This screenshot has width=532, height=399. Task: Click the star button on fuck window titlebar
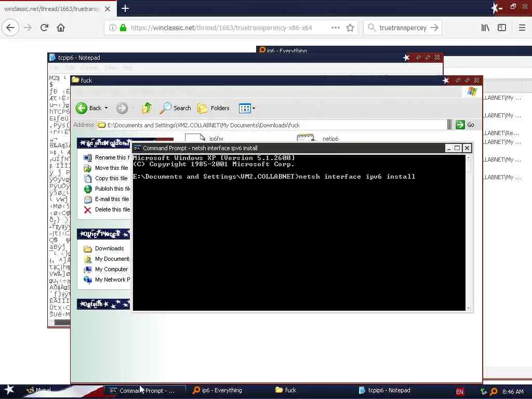pyautogui.click(x=446, y=81)
